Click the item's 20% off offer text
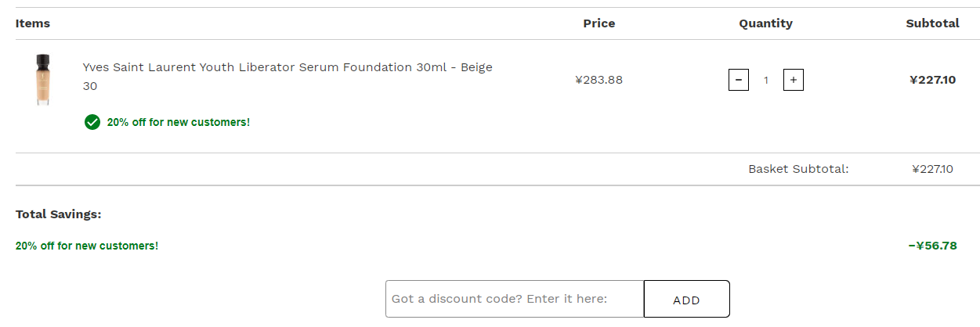Screen dimensions: 980x327 click(x=179, y=122)
